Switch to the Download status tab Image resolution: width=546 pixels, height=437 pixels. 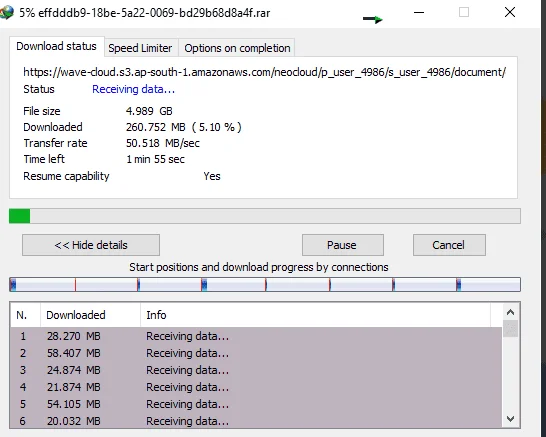[x=56, y=46]
